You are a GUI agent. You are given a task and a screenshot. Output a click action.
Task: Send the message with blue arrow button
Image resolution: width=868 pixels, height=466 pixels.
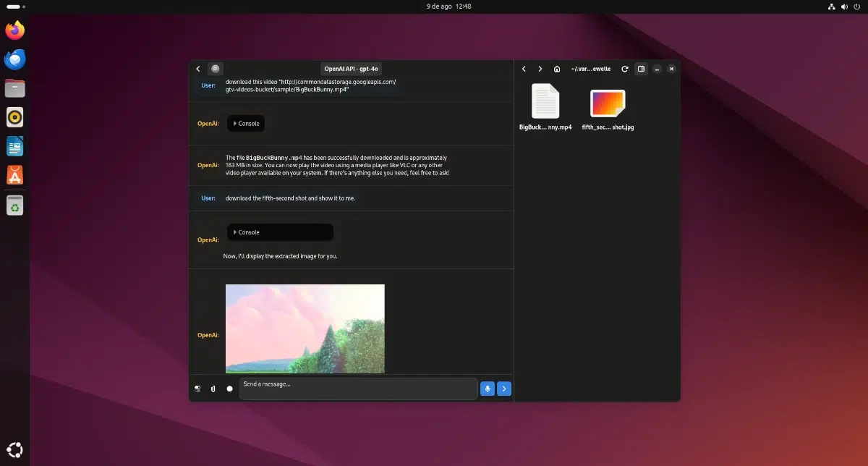pyautogui.click(x=504, y=389)
